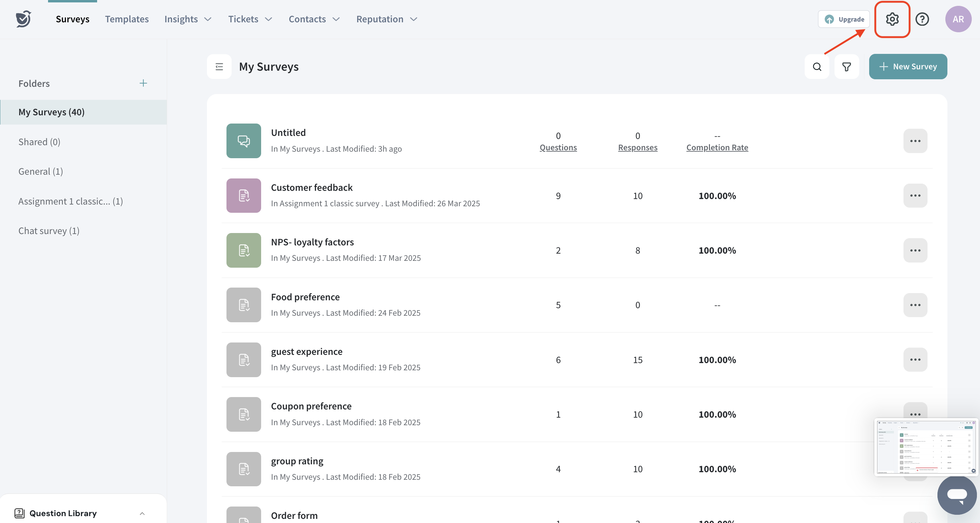
Task: Open the screenshot preview thumbnail
Action: point(925,447)
